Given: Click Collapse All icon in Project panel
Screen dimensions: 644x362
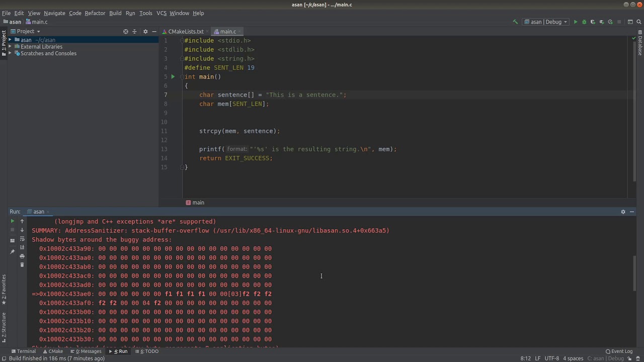Looking at the screenshot, I should point(134,31).
